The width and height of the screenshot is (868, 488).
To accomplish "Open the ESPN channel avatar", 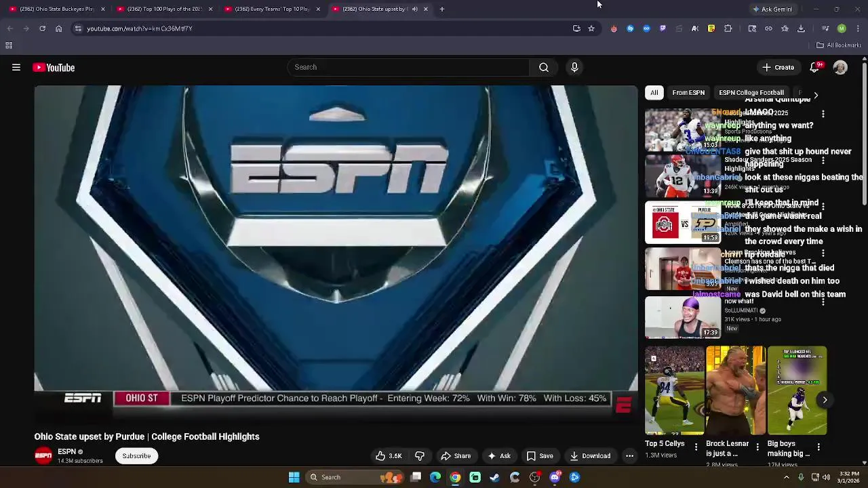I will 43,456.
